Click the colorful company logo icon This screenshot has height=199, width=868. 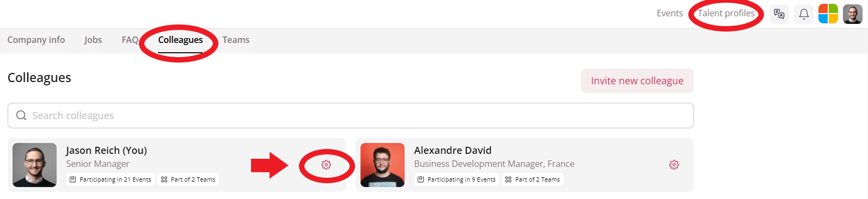pos(828,14)
